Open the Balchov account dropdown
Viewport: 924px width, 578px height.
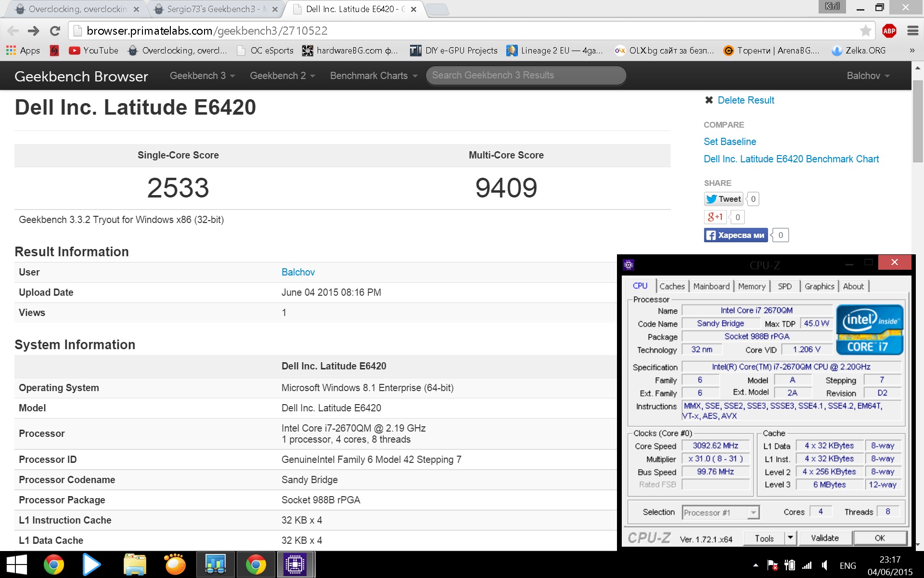coord(868,76)
